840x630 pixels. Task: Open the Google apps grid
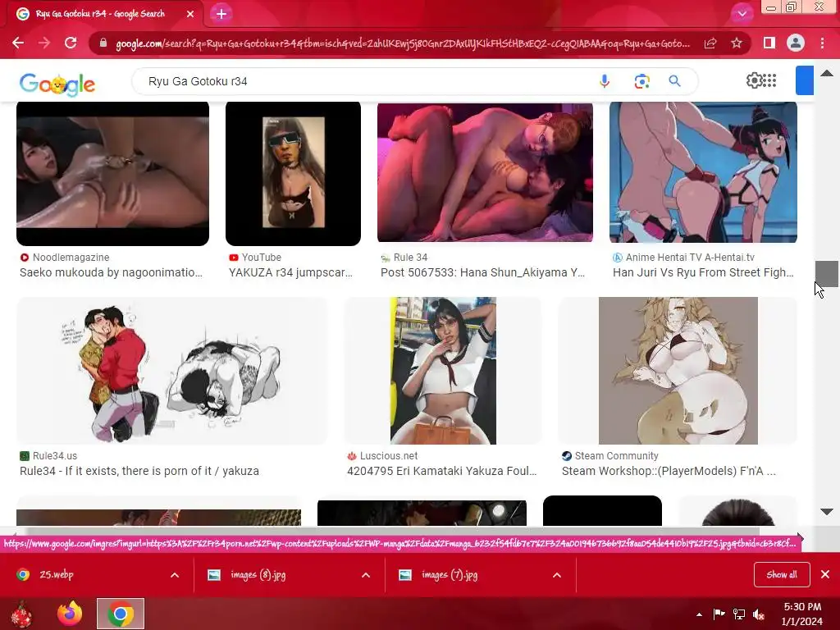769,80
